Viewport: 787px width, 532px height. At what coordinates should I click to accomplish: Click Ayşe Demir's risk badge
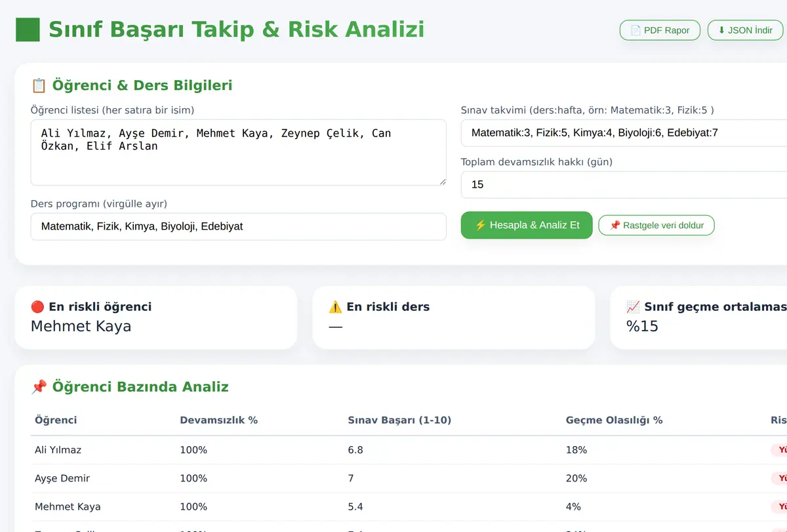coord(779,478)
